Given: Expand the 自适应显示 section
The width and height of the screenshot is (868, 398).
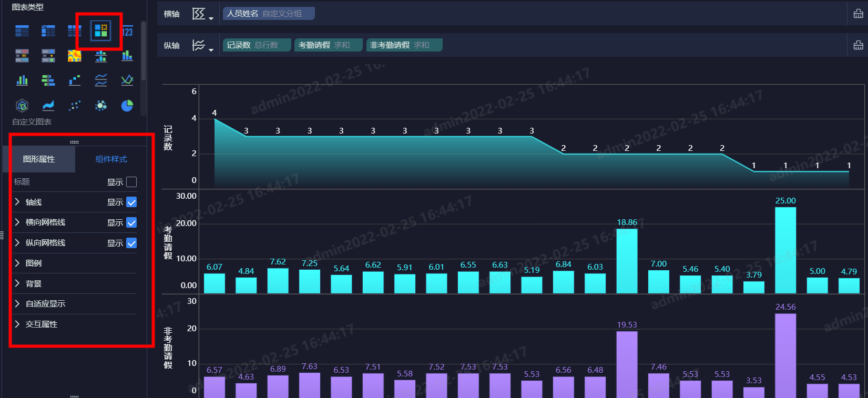Looking at the screenshot, I should [x=17, y=303].
